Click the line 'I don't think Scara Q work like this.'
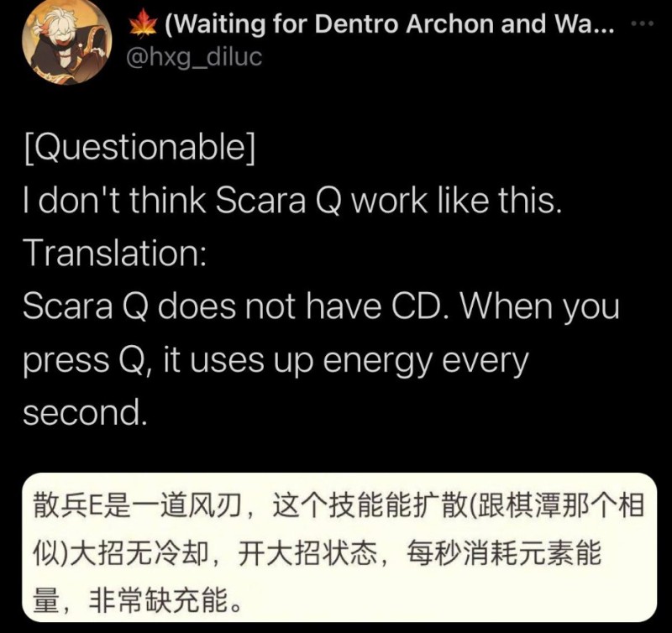672x633 pixels. click(x=292, y=201)
